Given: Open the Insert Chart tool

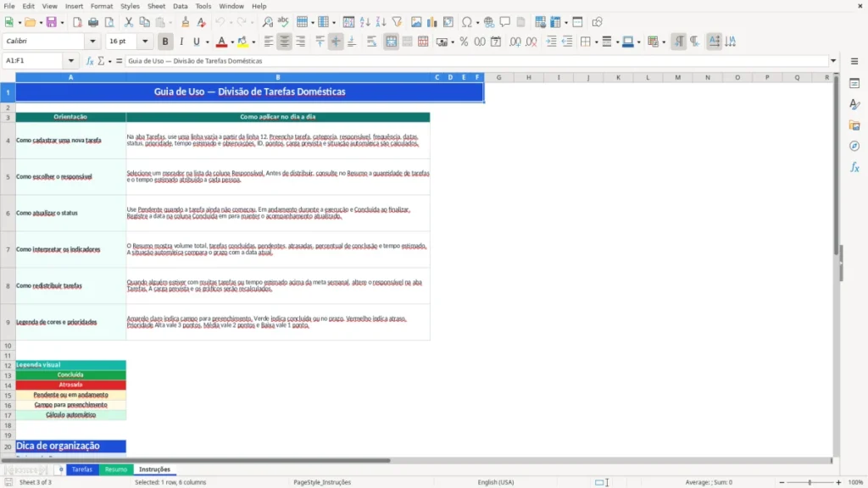Looking at the screenshot, I should tap(432, 22).
